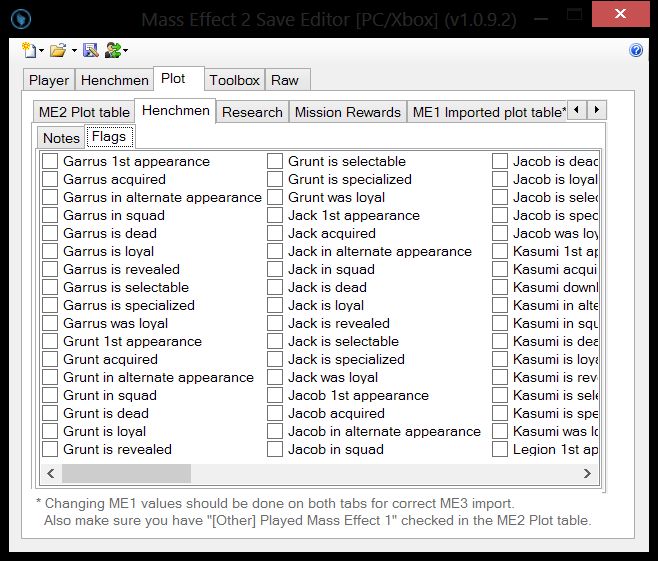The width and height of the screenshot is (658, 561).
Task: Toggle Garrus acquired checkbox
Action: pyautogui.click(x=50, y=179)
